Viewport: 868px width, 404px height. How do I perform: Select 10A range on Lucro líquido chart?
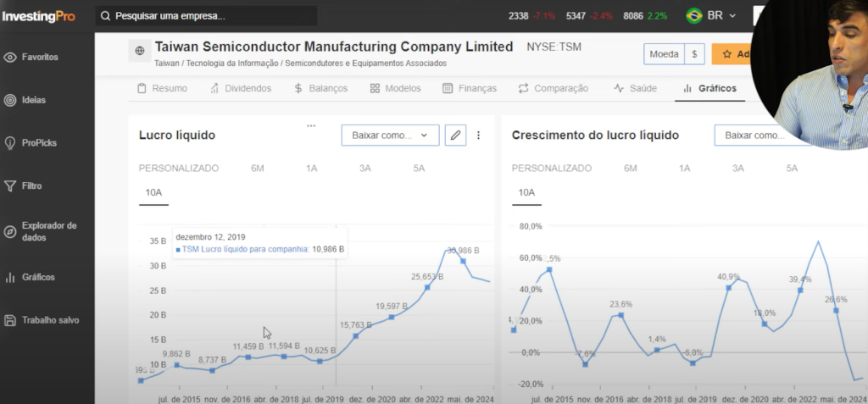coord(154,192)
